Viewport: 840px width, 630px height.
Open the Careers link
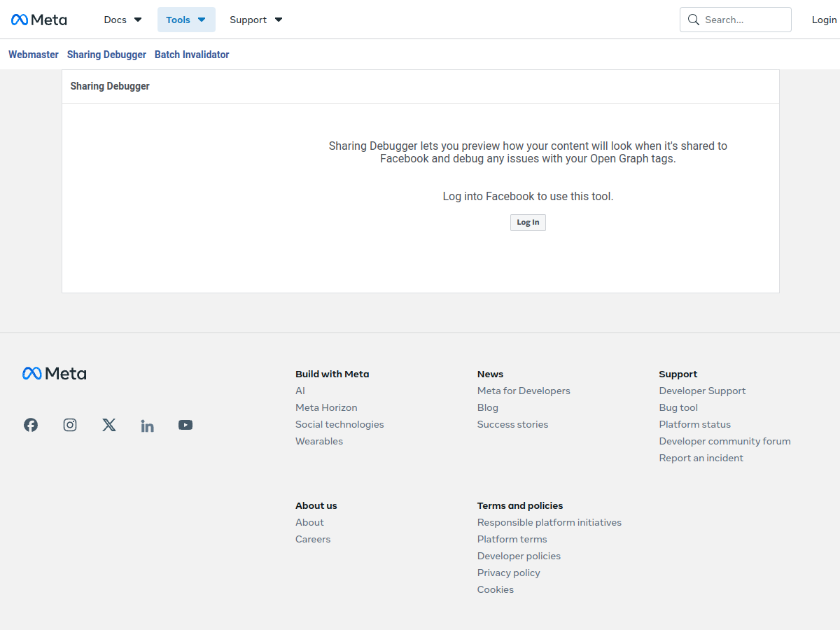coord(313,539)
